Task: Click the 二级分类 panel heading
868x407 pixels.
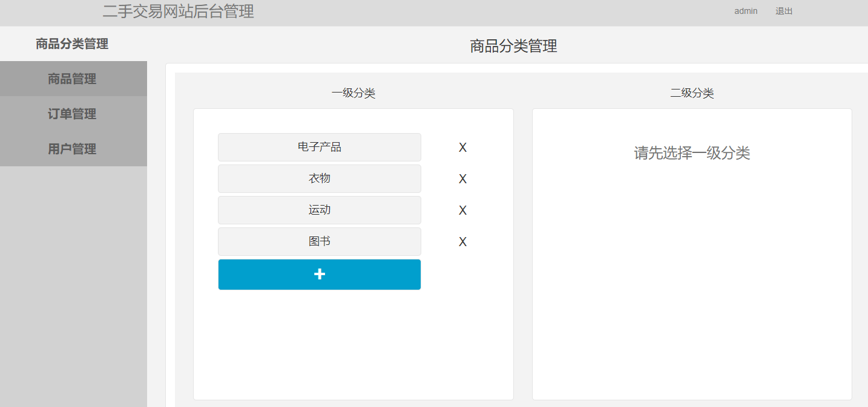Action: tap(692, 93)
